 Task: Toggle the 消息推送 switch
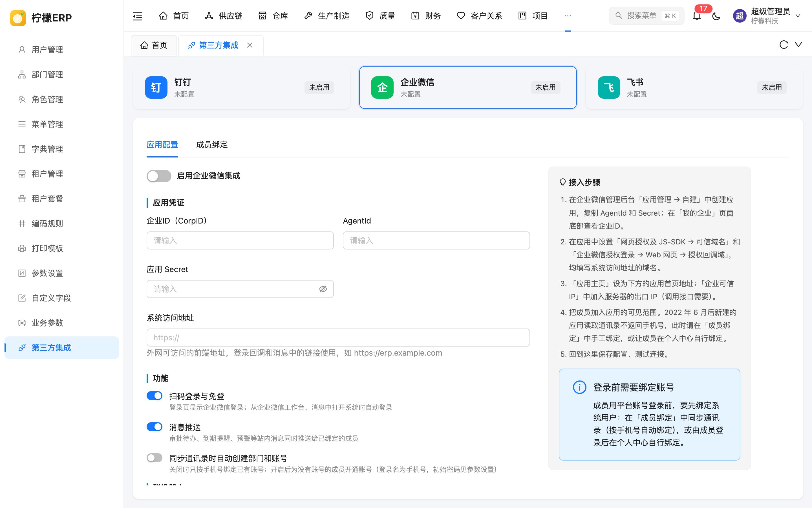pos(154,427)
